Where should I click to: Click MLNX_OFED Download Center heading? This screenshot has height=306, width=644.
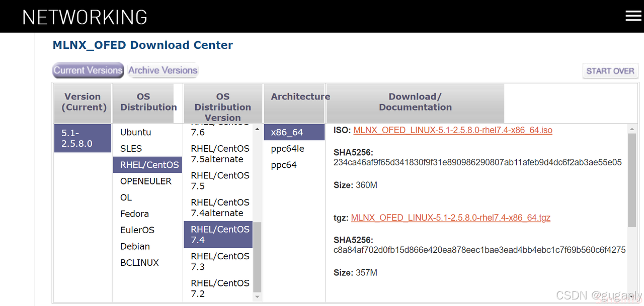[x=143, y=45]
